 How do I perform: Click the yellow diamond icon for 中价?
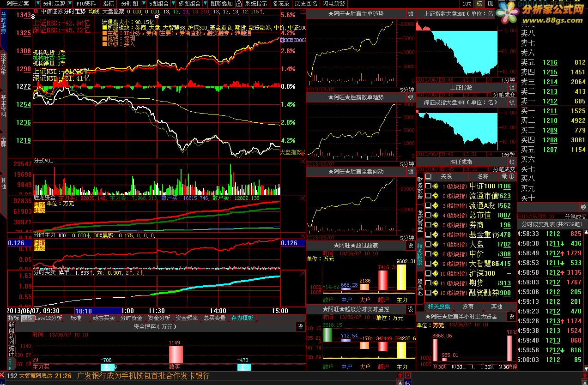pos(436,254)
